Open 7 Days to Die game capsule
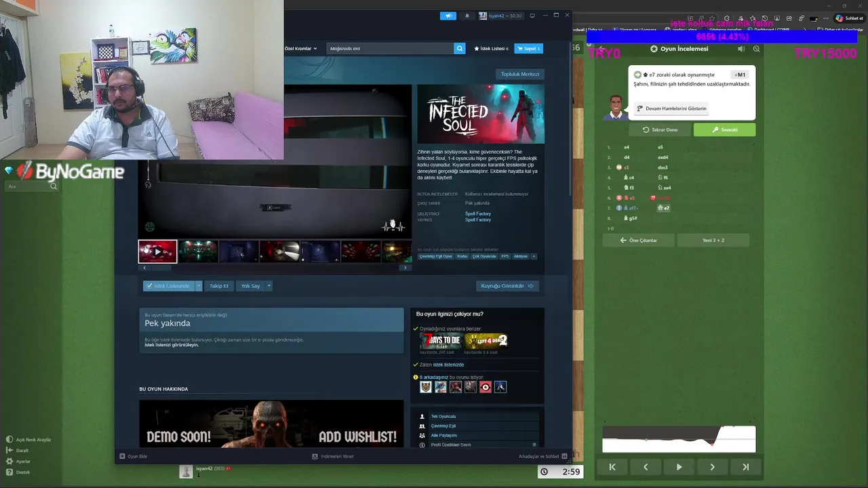 tap(440, 341)
